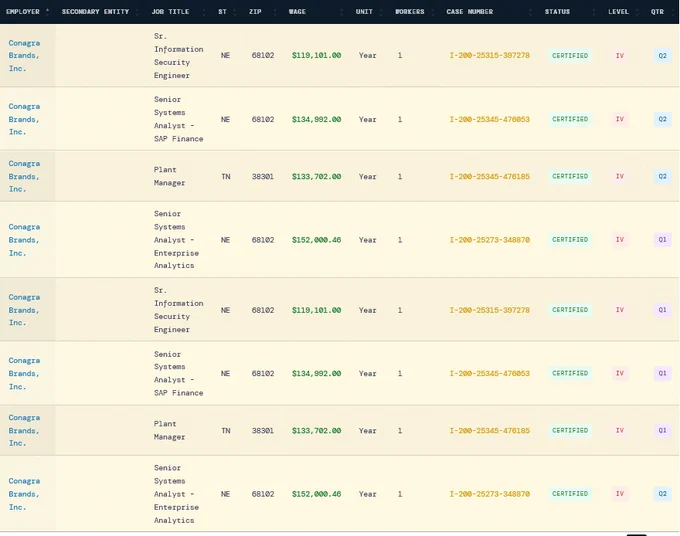Screen dimensions: 680x536
Task: Click the Q1 badge in Plant Manager row
Action: [x=662, y=430]
